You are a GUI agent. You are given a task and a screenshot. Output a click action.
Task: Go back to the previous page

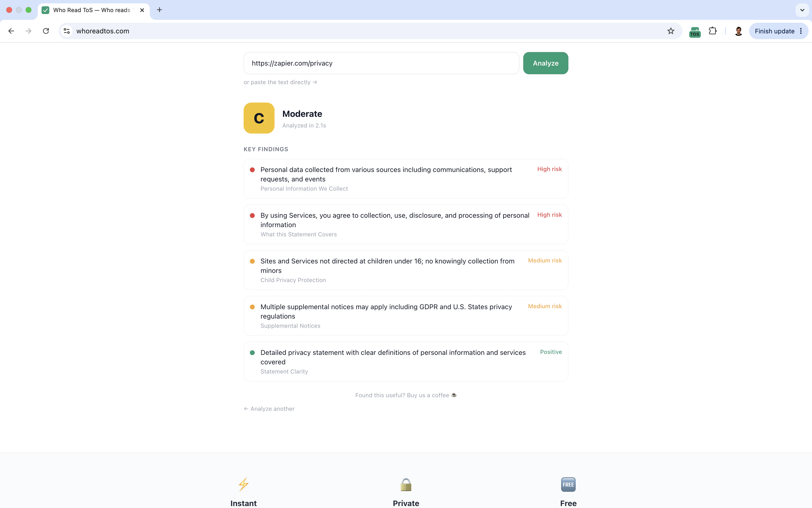[11, 31]
